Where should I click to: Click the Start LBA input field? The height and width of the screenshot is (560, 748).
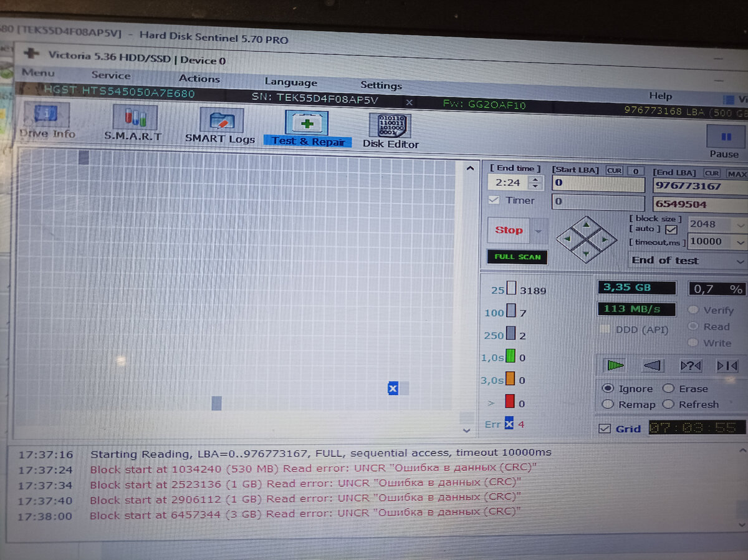coord(598,184)
